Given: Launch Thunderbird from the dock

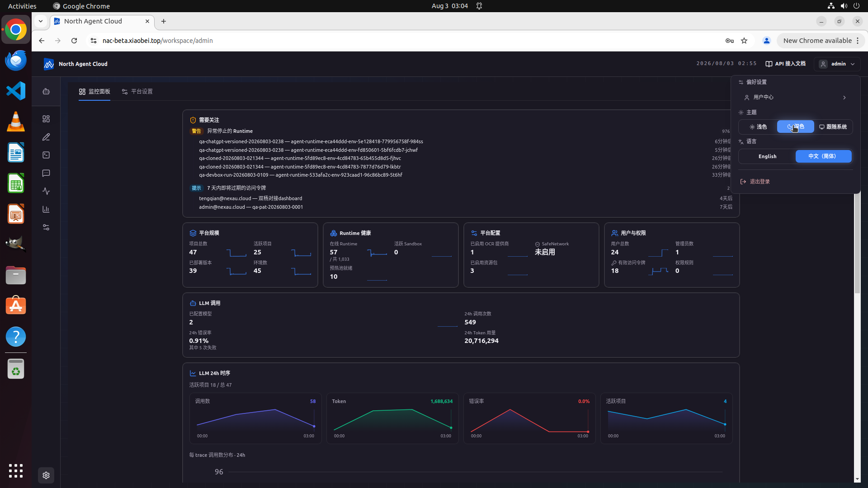Looking at the screenshot, I should 16,60.
